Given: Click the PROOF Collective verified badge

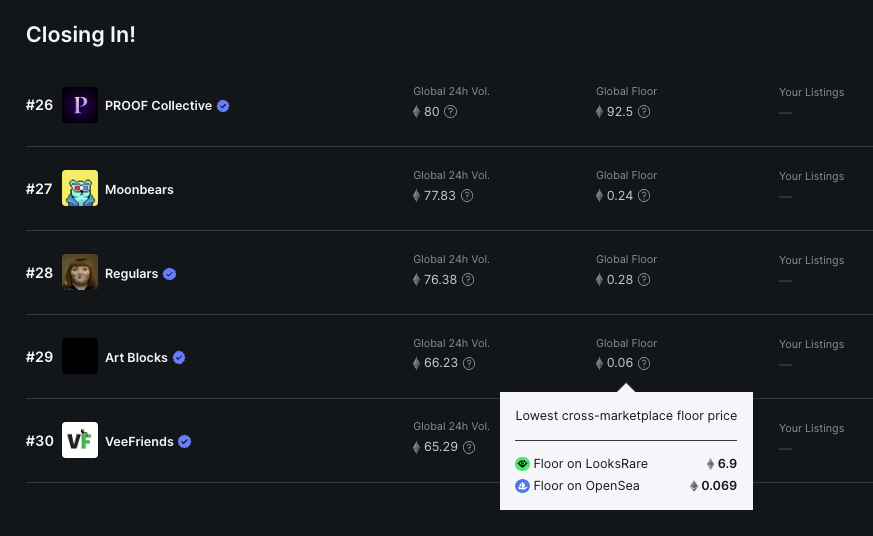Looking at the screenshot, I should (x=223, y=106).
